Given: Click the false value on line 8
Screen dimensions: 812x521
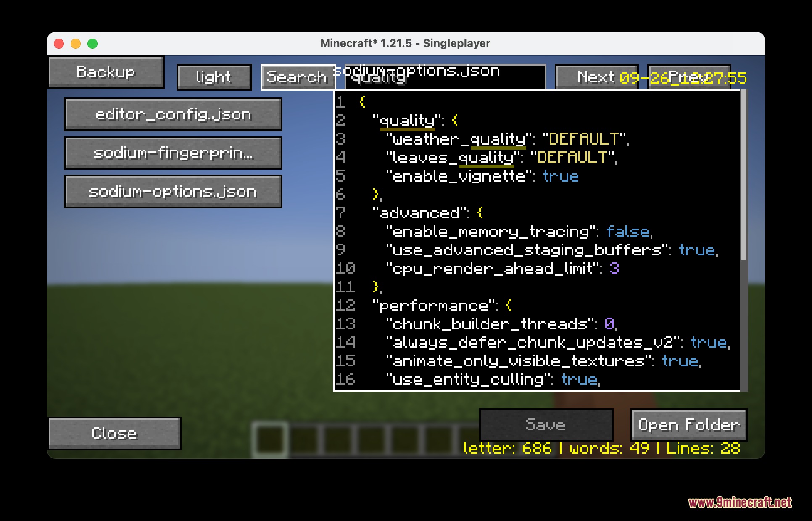Looking at the screenshot, I should coord(628,232).
